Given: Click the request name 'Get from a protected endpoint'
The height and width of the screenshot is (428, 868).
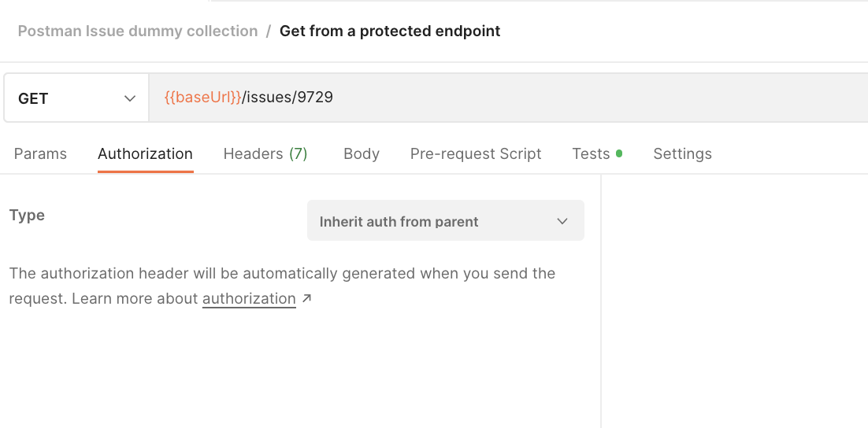Looking at the screenshot, I should tap(390, 31).
